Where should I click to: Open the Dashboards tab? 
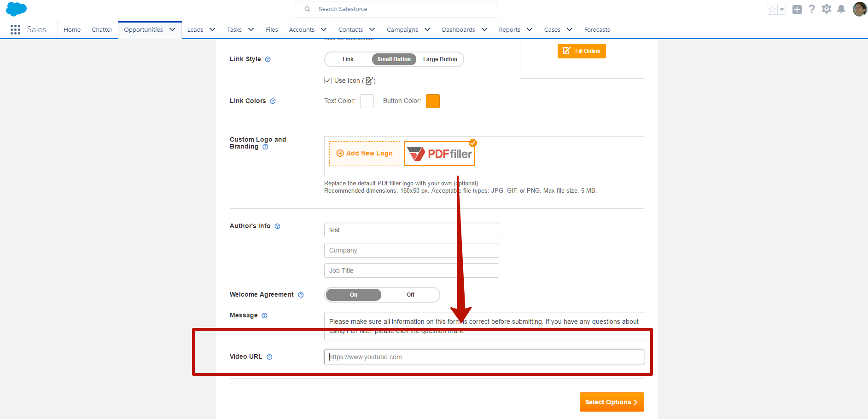pos(459,29)
